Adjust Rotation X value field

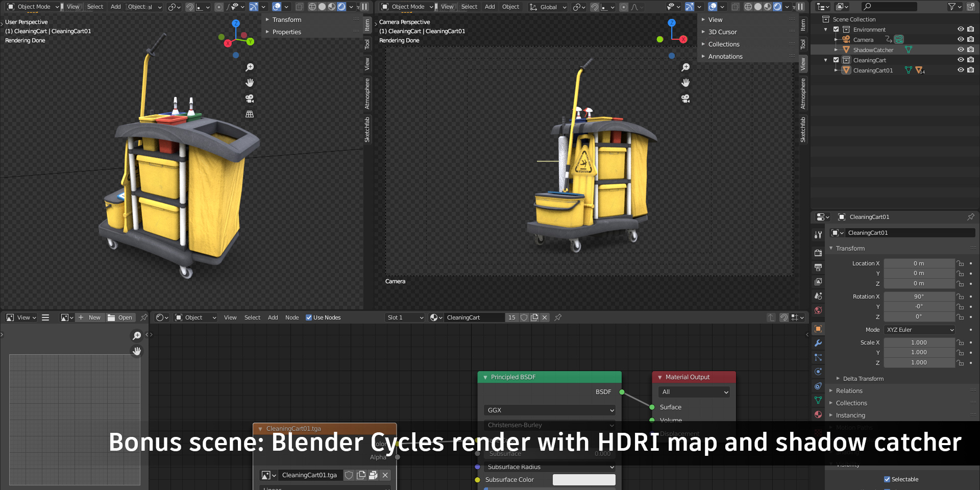coord(919,297)
